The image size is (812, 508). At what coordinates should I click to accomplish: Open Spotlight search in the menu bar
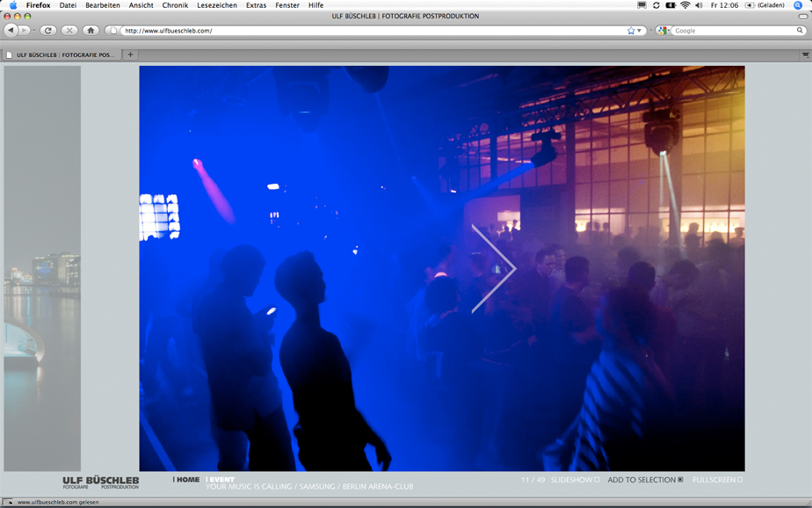coord(798,5)
